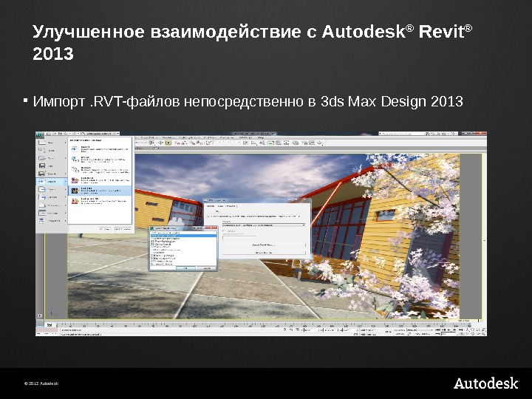This screenshot has width=532, height=399.
Task: Open the Preset dropdown in Manage Links dialog
Action: click(x=264, y=225)
